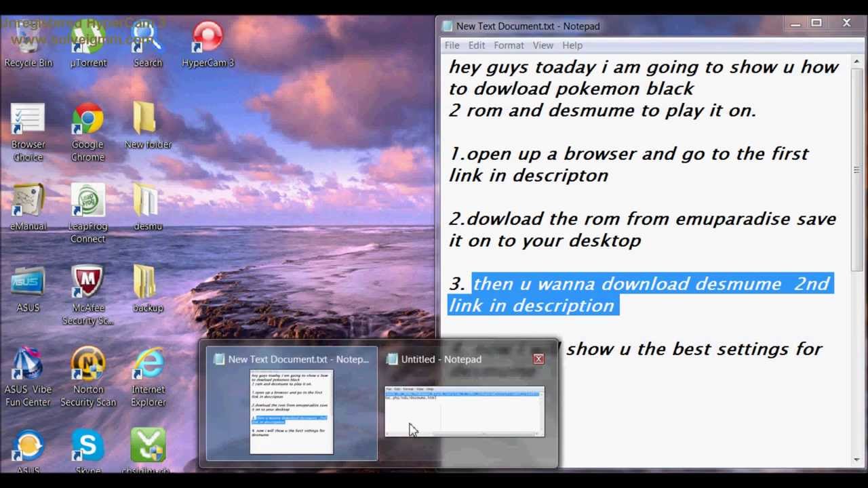Open the eManual desktop icon
This screenshot has width=868, height=488.
coord(28,207)
